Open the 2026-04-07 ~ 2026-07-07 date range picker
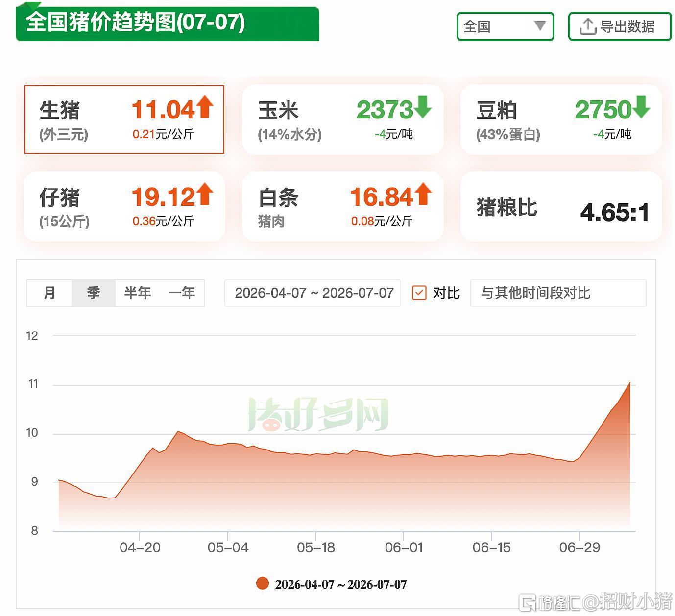 coord(313,293)
